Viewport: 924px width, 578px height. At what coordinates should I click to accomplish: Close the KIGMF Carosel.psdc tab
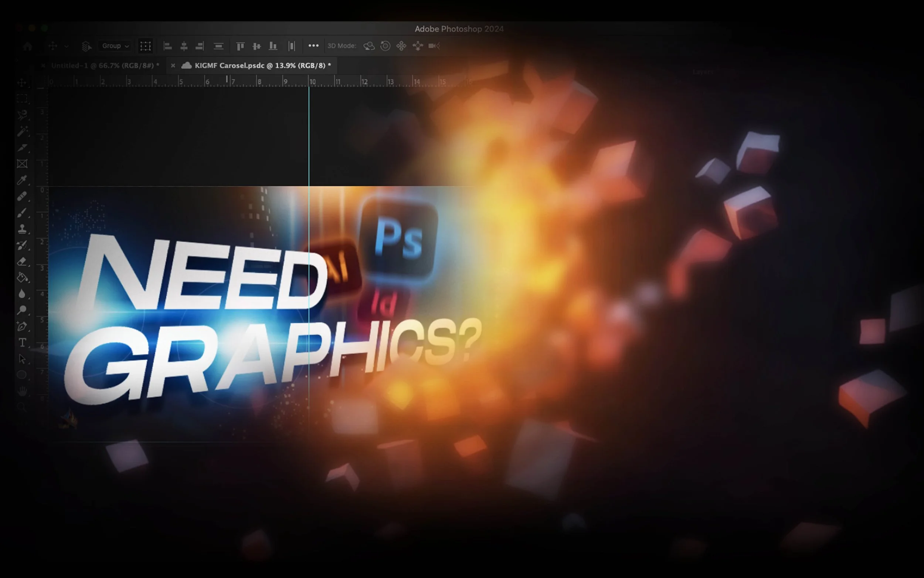tap(173, 66)
